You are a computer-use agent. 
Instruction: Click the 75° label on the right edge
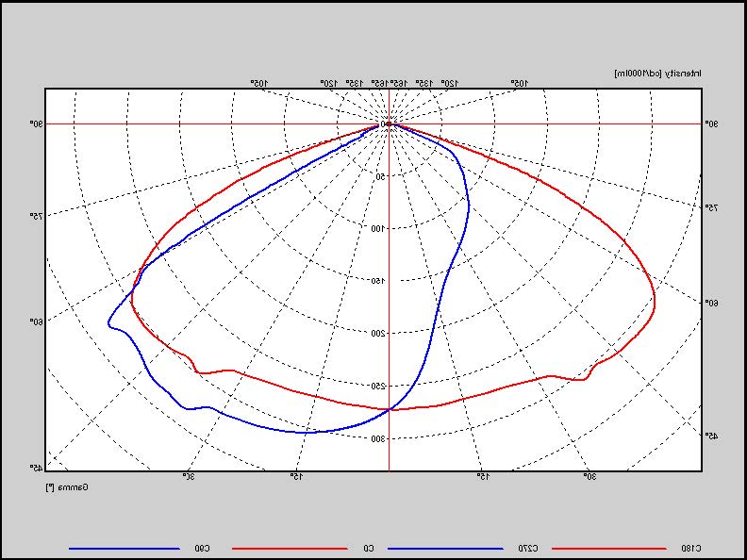click(711, 207)
